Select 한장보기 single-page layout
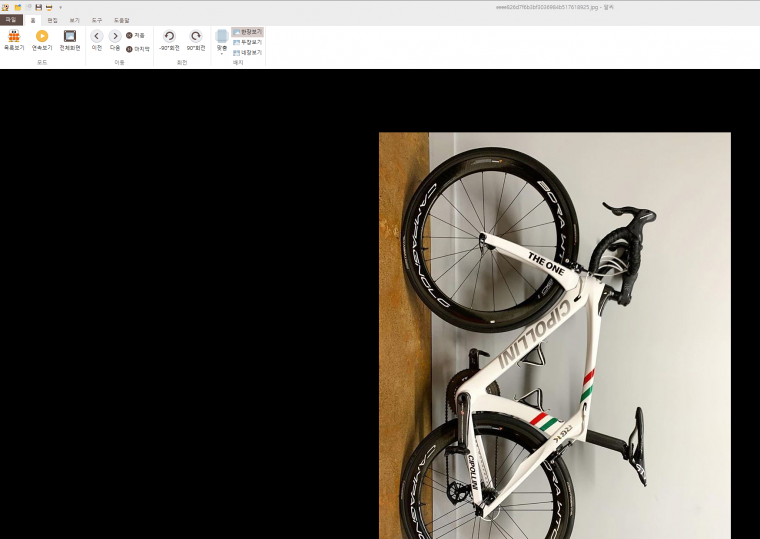Image resolution: width=760 pixels, height=539 pixels. click(x=248, y=32)
